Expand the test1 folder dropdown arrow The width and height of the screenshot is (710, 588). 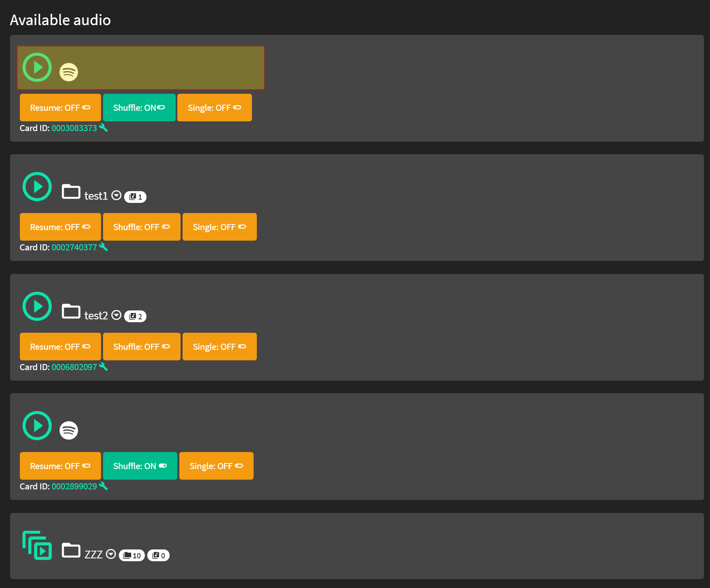coord(116,196)
